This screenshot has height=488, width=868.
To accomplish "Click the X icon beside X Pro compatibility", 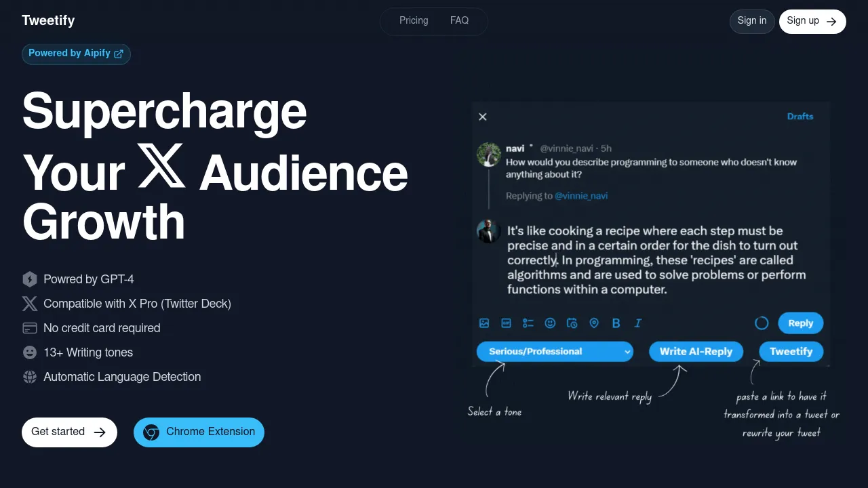I will 30,304.
